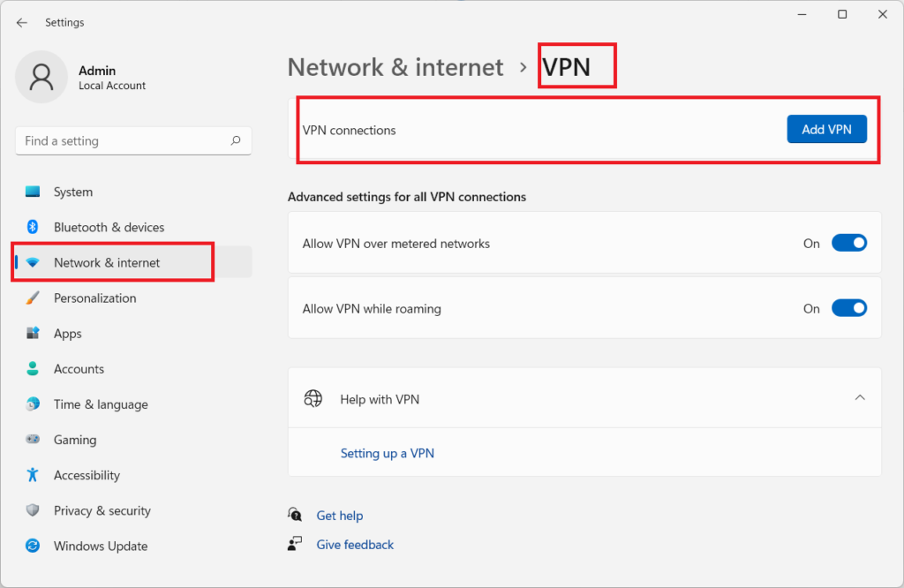The height and width of the screenshot is (588, 904).
Task: Click Advanced settings for all VPN connections heading
Action: [x=407, y=197]
